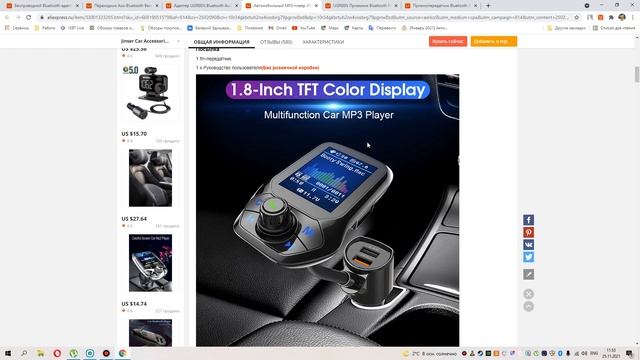Switch to the third UGREEN Bluetooth tab
The width and height of the screenshot is (640, 360).
(201, 6)
